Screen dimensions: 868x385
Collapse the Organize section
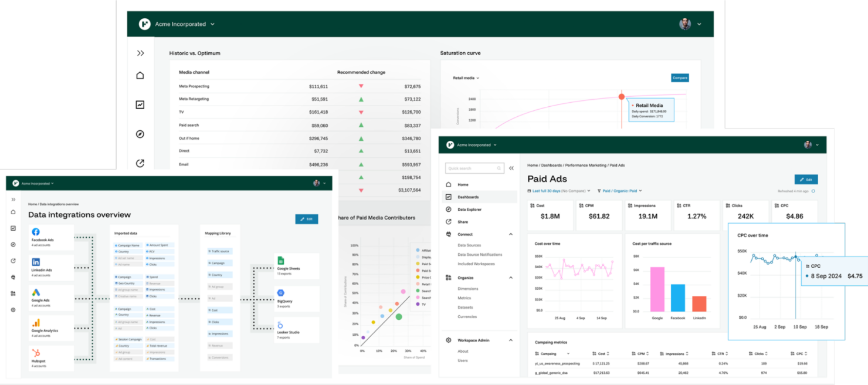pyautogui.click(x=511, y=278)
